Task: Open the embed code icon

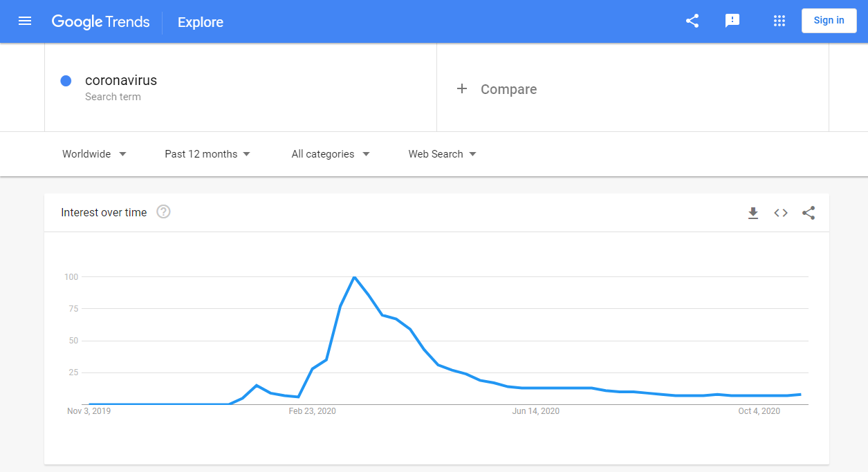Action: click(781, 213)
